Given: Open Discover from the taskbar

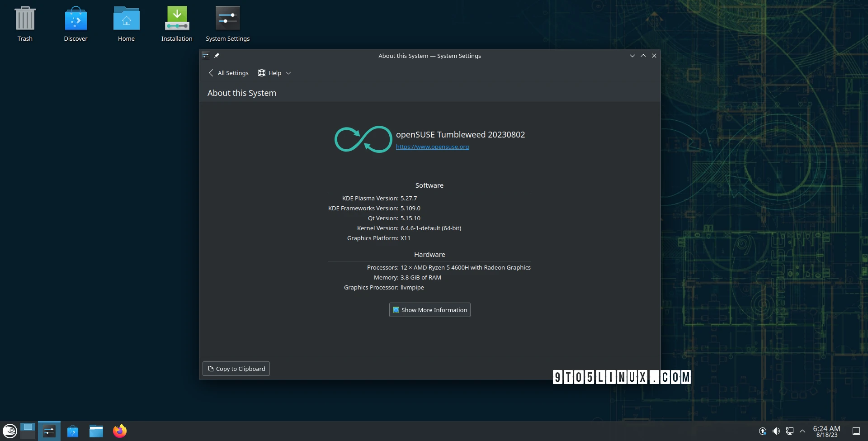Looking at the screenshot, I should pyautogui.click(x=72, y=431).
